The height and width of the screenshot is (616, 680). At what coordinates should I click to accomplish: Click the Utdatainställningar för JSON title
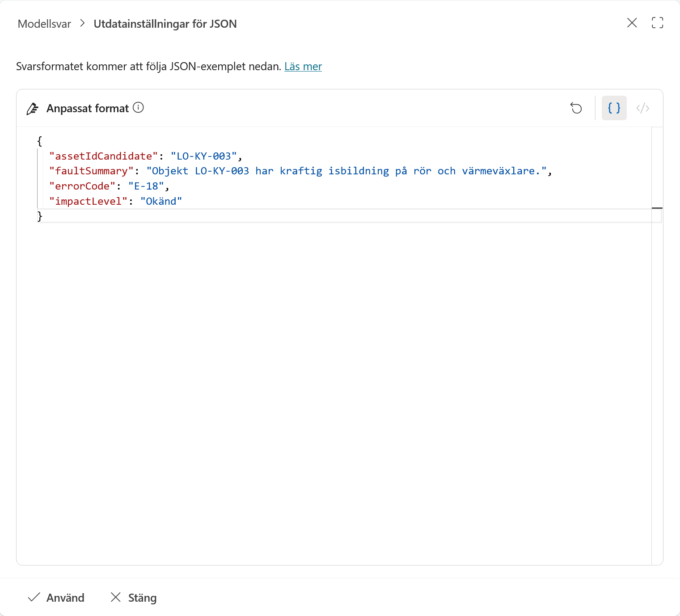pyautogui.click(x=165, y=24)
